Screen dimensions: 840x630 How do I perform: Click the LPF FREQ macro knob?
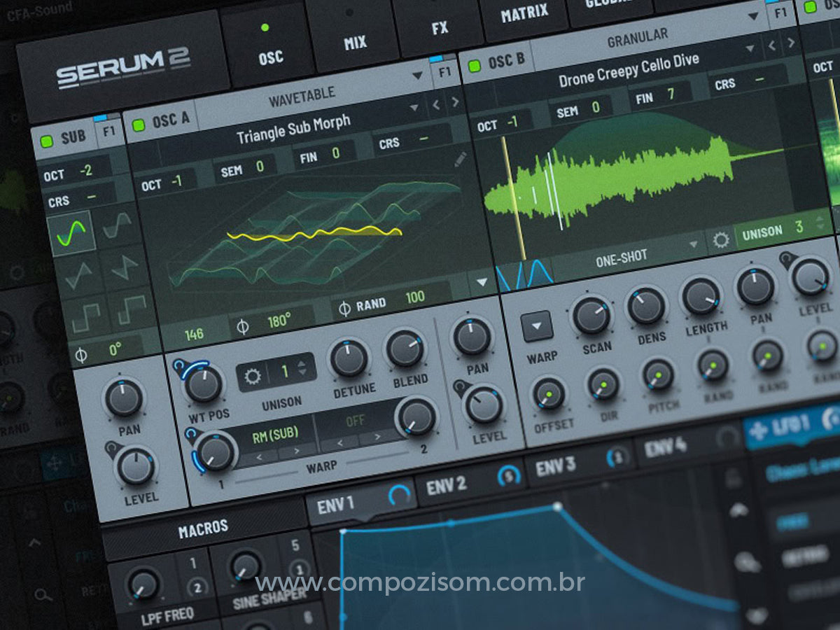(x=143, y=584)
